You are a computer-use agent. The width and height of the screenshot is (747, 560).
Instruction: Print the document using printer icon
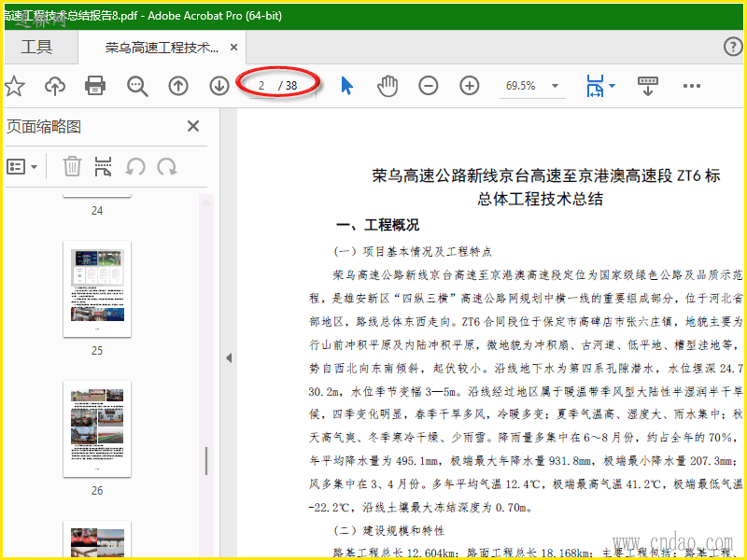click(x=95, y=86)
